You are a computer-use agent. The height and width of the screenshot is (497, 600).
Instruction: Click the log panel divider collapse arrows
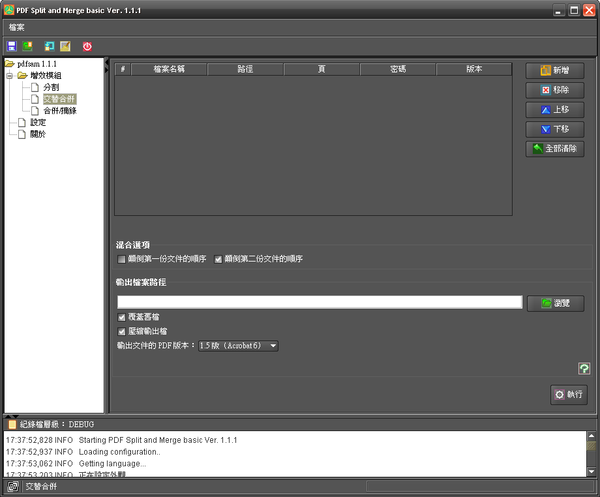tap(11, 416)
